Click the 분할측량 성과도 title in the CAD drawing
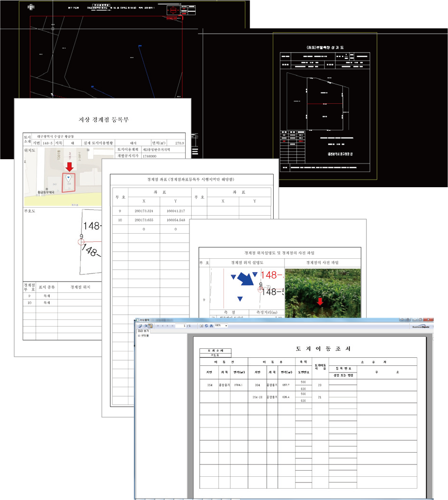448x500 pixels. (x=325, y=47)
